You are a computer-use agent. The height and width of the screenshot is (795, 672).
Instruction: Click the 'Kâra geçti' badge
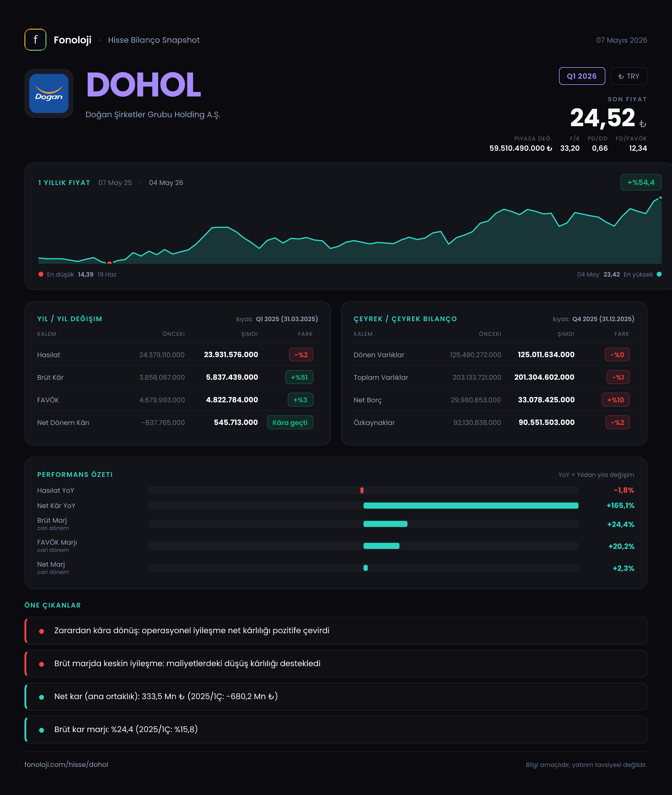pyautogui.click(x=290, y=422)
